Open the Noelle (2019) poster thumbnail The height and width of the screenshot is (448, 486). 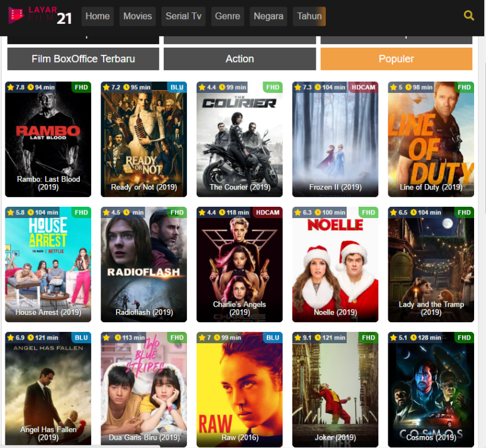(x=335, y=262)
